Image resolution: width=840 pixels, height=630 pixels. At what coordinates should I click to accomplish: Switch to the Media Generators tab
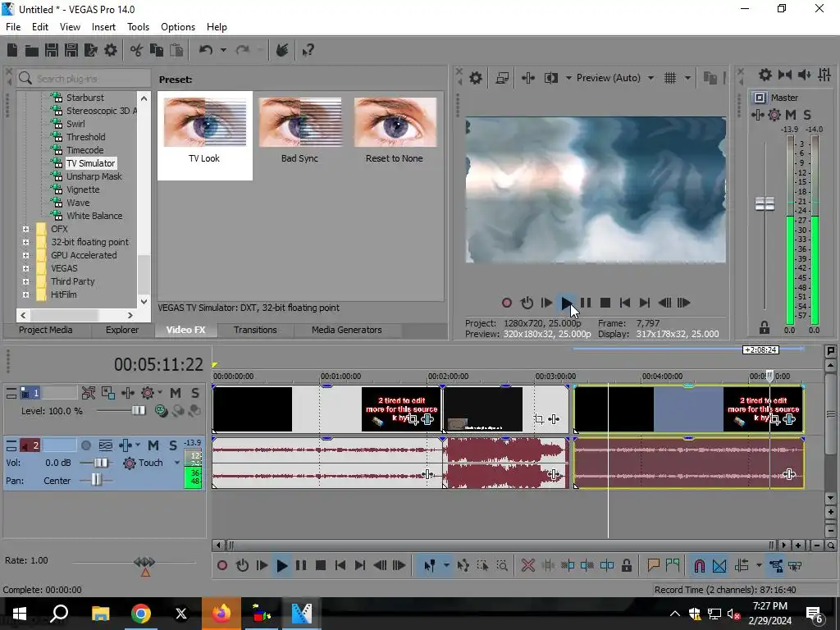347,330
